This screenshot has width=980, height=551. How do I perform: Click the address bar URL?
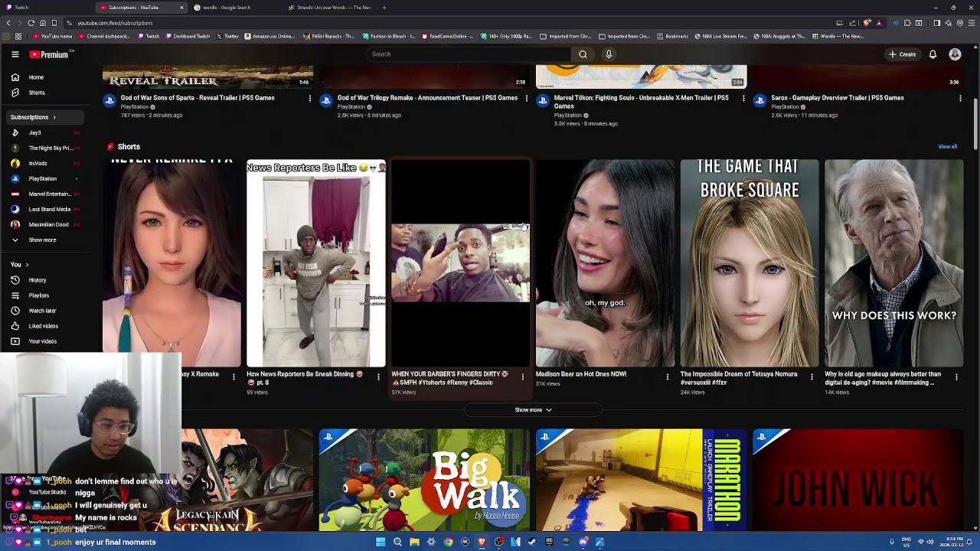click(115, 23)
